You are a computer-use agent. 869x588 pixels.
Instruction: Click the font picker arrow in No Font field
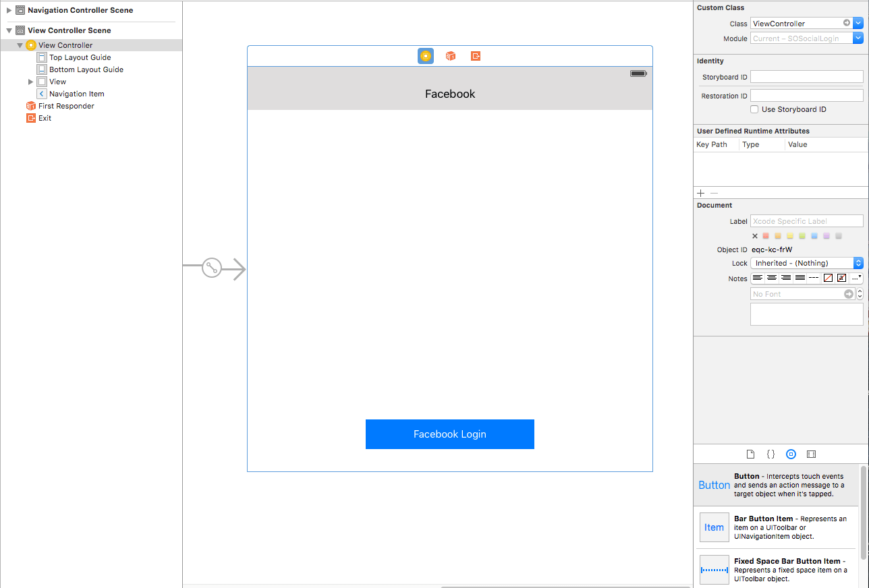tap(849, 294)
